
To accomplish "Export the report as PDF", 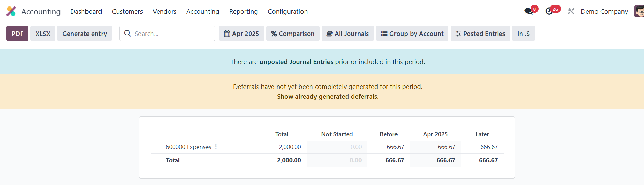I will (x=17, y=34).
